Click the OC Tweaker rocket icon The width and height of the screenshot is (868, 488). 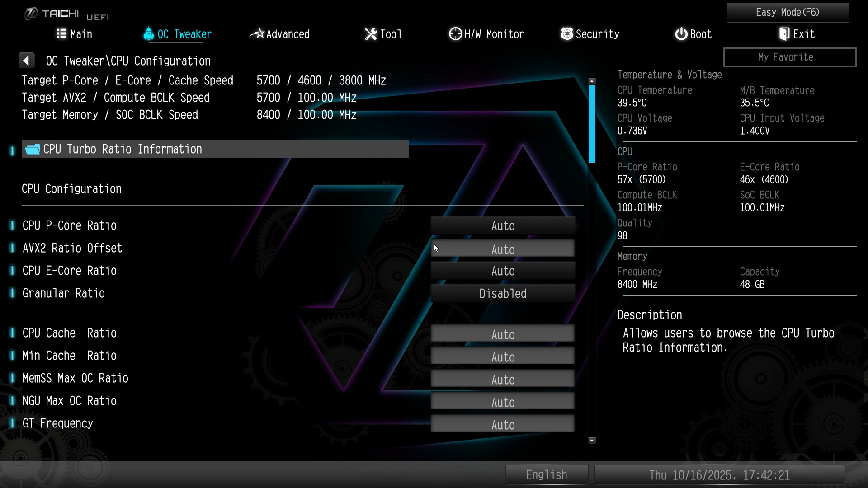tap(148, 34)
